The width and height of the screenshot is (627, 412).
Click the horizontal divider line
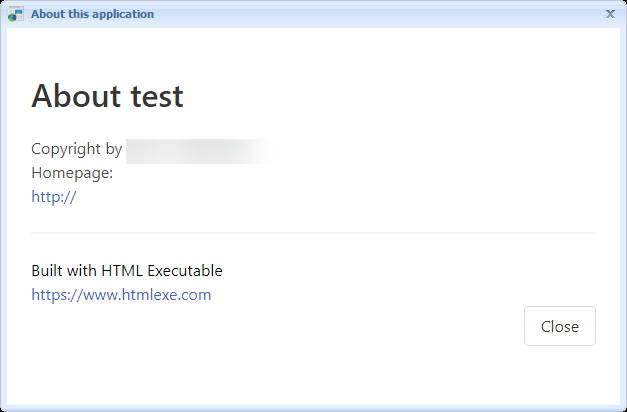(x=313, y=233)
